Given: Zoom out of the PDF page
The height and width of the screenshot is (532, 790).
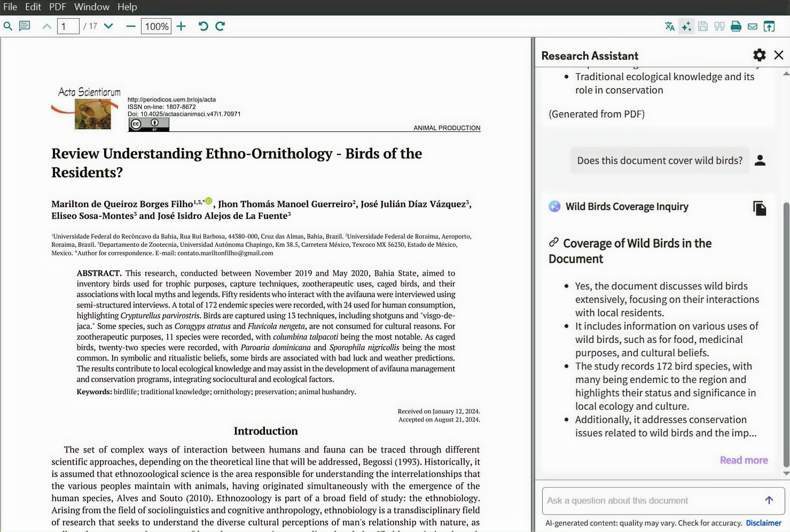Looking at the screenshot, I should pos(130,26).
